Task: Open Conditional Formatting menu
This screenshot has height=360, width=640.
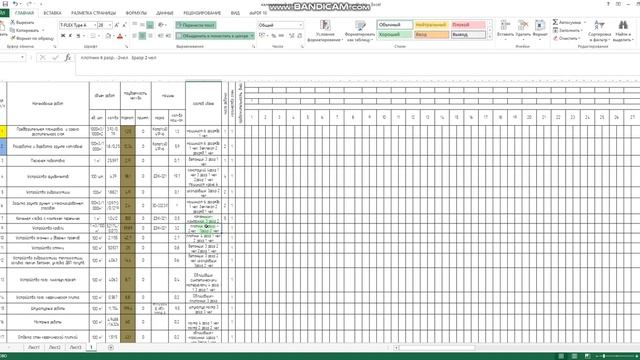Action: pos(325,31)
